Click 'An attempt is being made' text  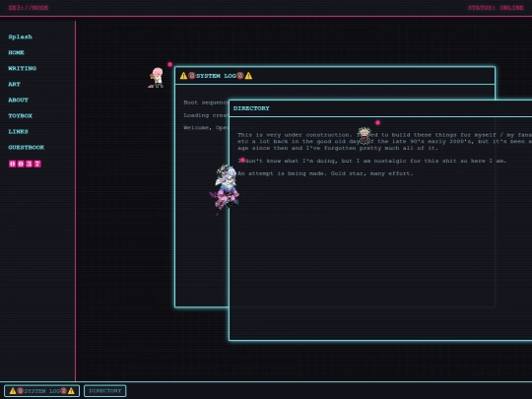[281, 173]
